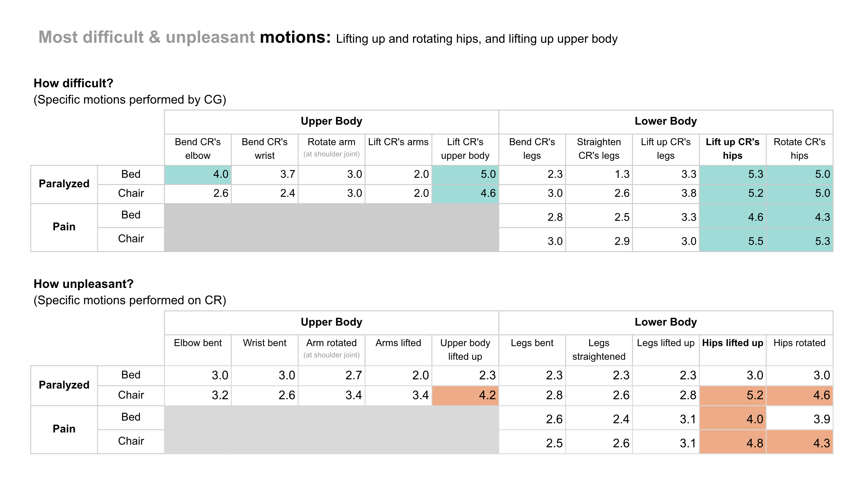This screenshot has height=485, width=868.
Task: Click the bold "Hips lifted up" column header
Action: [732, 343]
